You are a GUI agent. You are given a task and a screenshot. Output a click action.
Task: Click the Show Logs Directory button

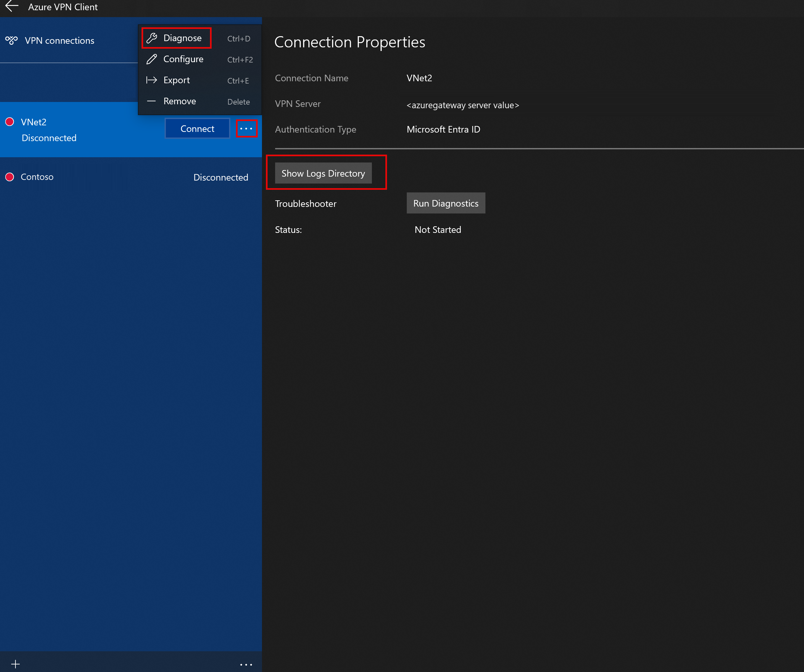pyautogui.click(x=323, y=173)
